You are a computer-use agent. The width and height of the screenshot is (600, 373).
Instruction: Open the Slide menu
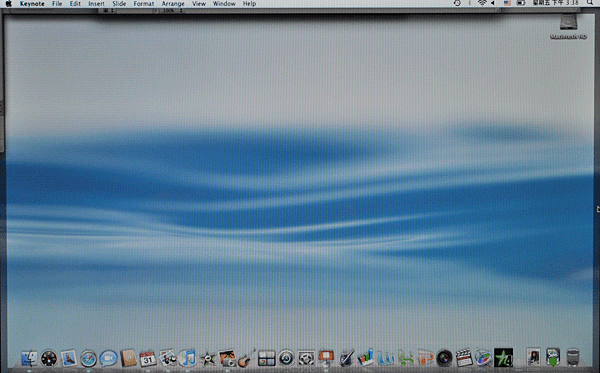pos(119,3)
